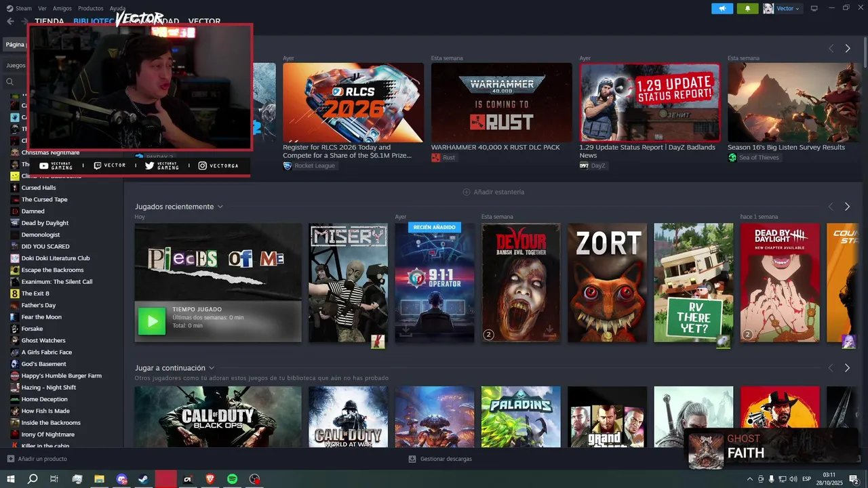Open the Paladins game cover
This screenshot has width=868, height=488.
coord(521,417)
